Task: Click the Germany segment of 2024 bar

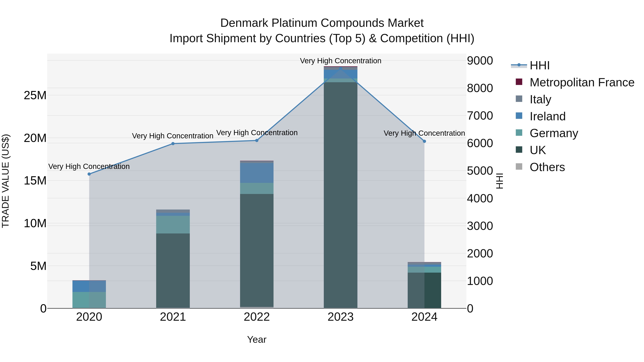Action: point(424,270)
